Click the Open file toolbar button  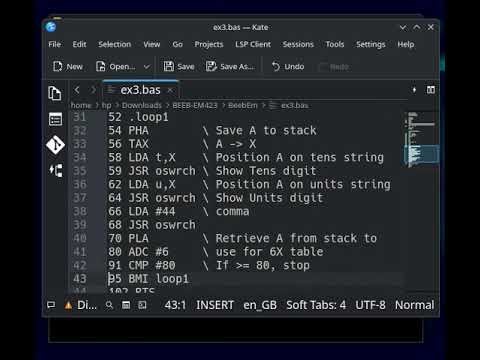point(115,67)
